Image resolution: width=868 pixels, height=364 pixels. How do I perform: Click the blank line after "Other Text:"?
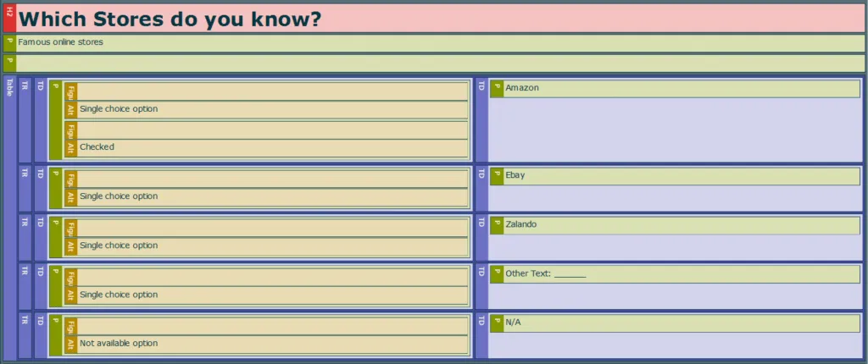coord(570,274)
